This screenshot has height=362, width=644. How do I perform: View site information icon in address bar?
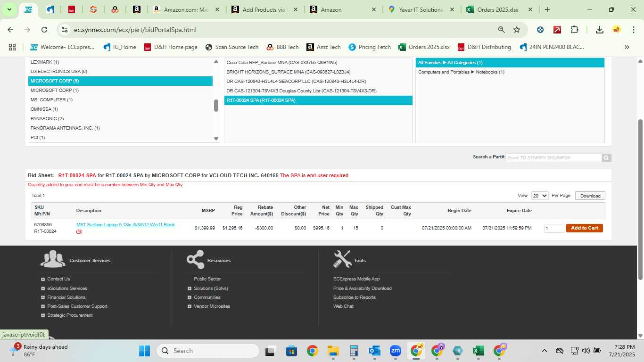coord(65,30)
